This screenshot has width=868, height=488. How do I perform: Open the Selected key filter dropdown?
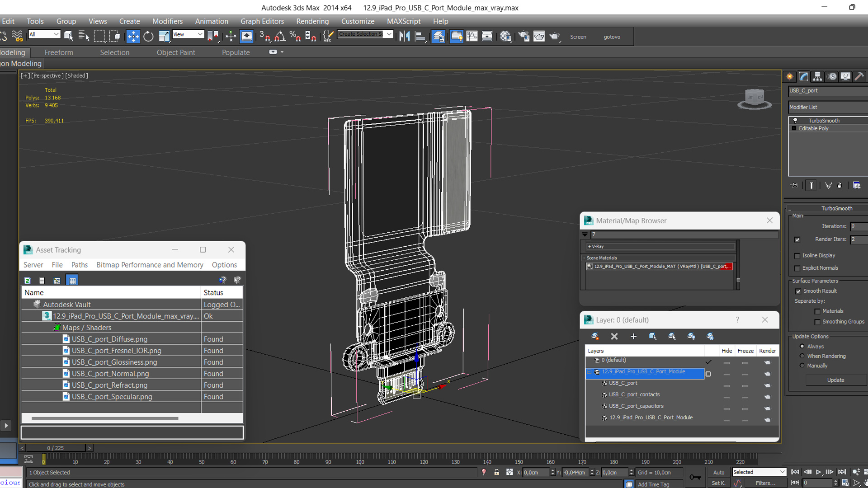pos(759,472)
